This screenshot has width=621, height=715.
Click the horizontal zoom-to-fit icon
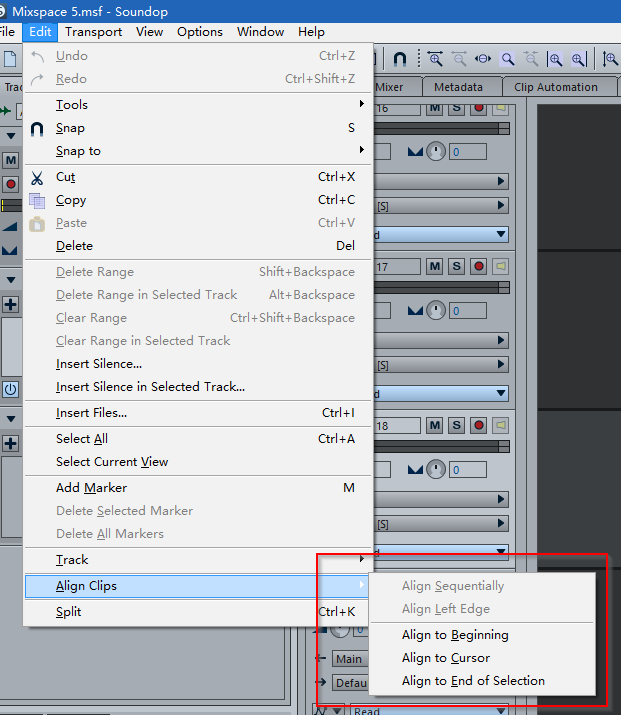pyautogui.click(x=484, y=59)
